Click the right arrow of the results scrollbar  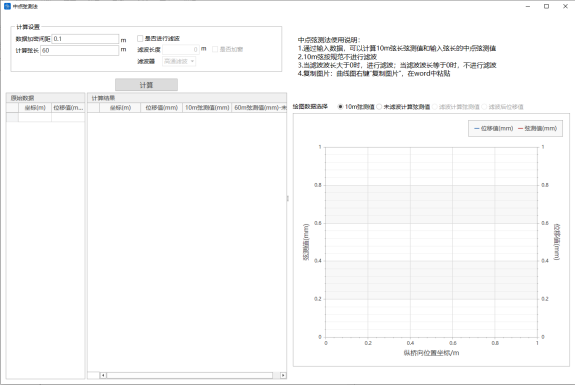click(x=283, y=375)
